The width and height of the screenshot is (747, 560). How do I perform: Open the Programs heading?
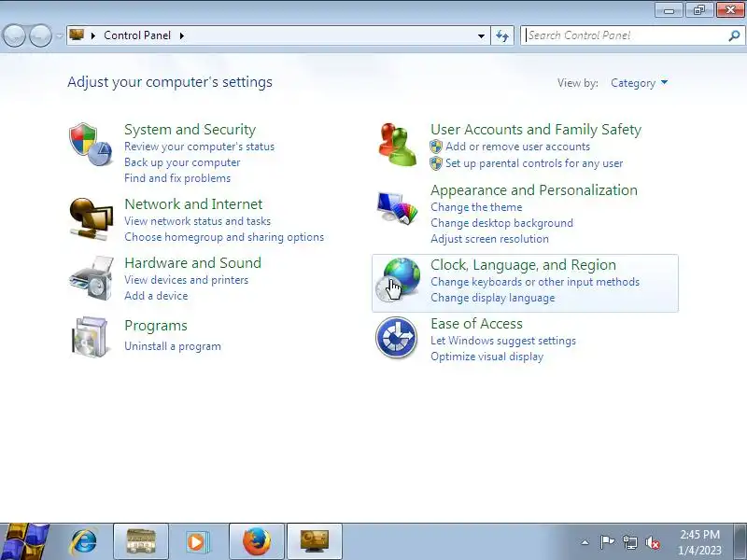coord(156,326)
